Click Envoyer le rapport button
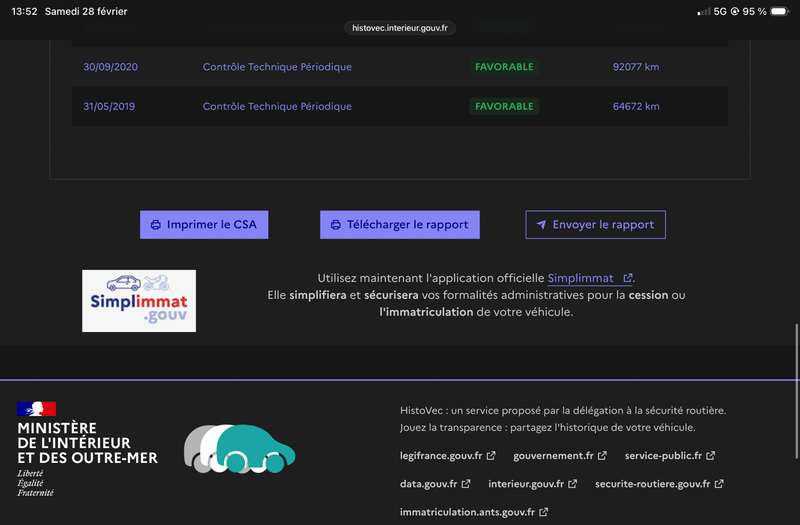 click(x=595, y=225)
